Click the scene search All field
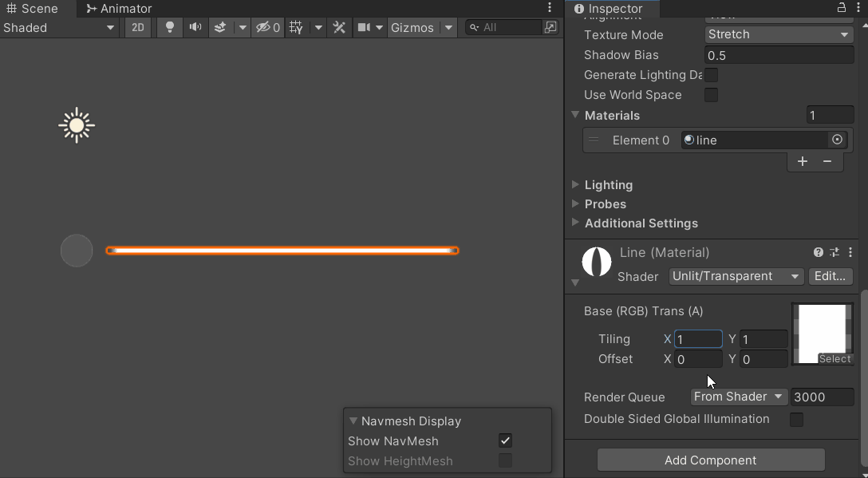 (x=503, y=28)
